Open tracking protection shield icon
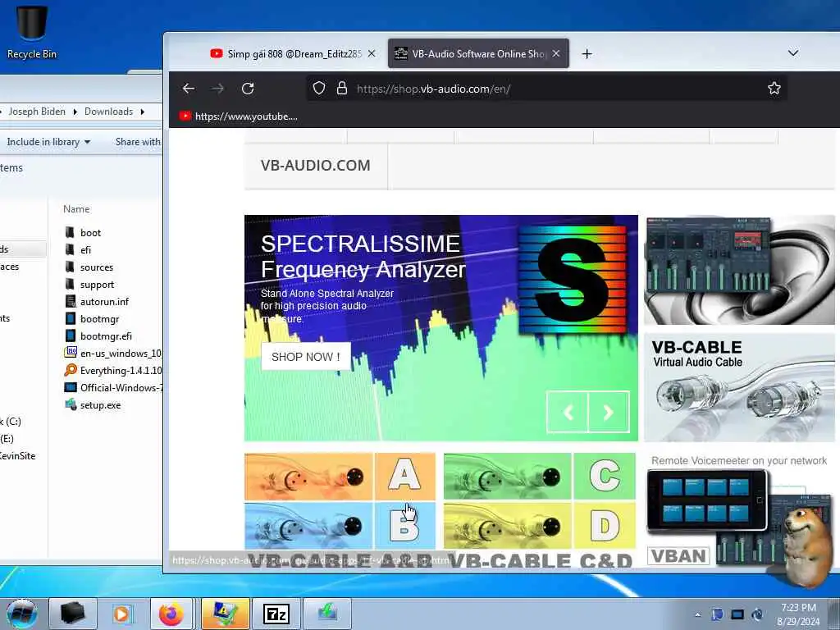Image resolution: width=840 pixels, height=630 pixels. 319,89
